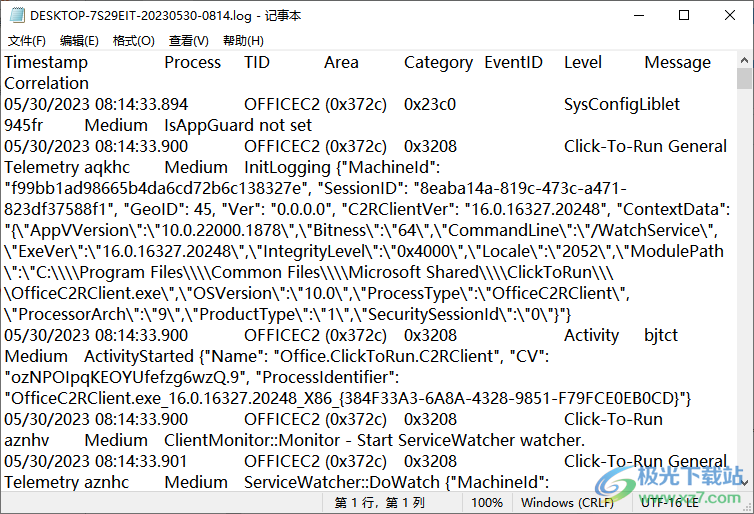Open the 格式(O) menu
This screenshot has width=754, height=514.
click(134, 41)
